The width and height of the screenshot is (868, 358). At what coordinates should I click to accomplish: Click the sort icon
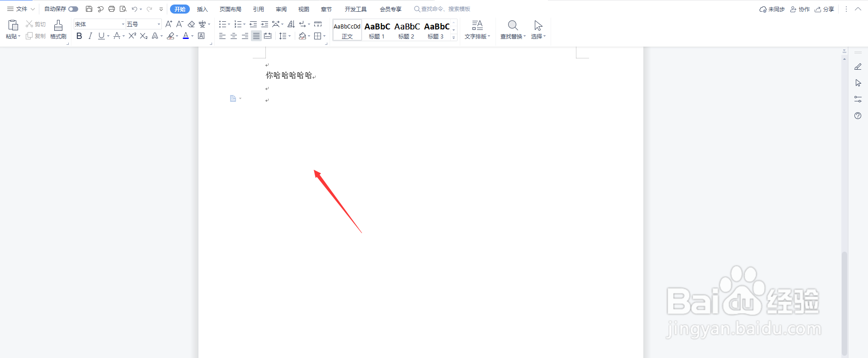click(291, 24)
